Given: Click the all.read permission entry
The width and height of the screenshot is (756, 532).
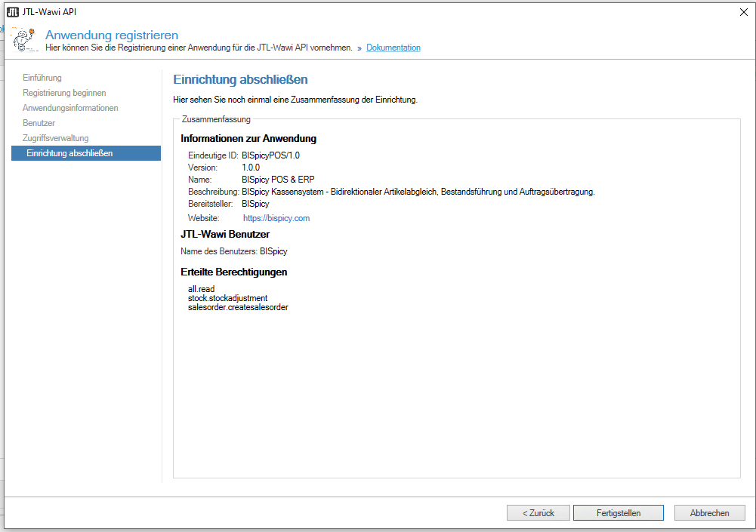Looking at the screenshot, I should pos(201,289).
